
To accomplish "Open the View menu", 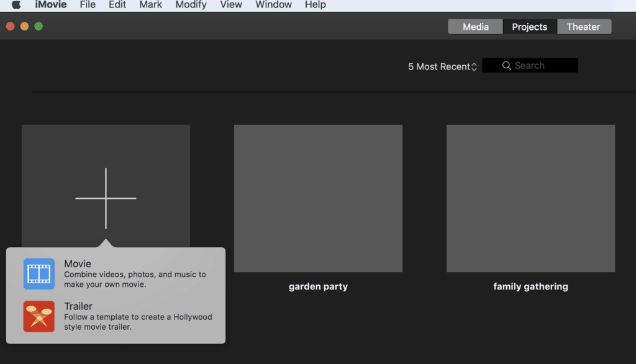I will (231, 5).
